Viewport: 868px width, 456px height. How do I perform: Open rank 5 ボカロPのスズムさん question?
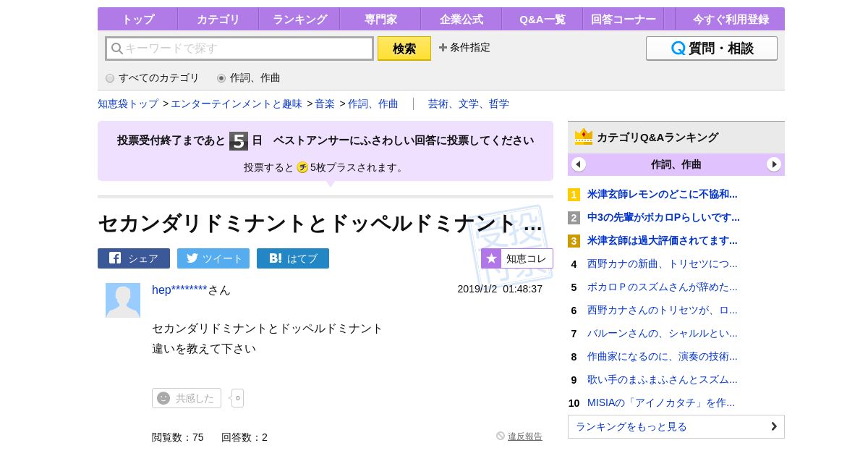[663, 287]
